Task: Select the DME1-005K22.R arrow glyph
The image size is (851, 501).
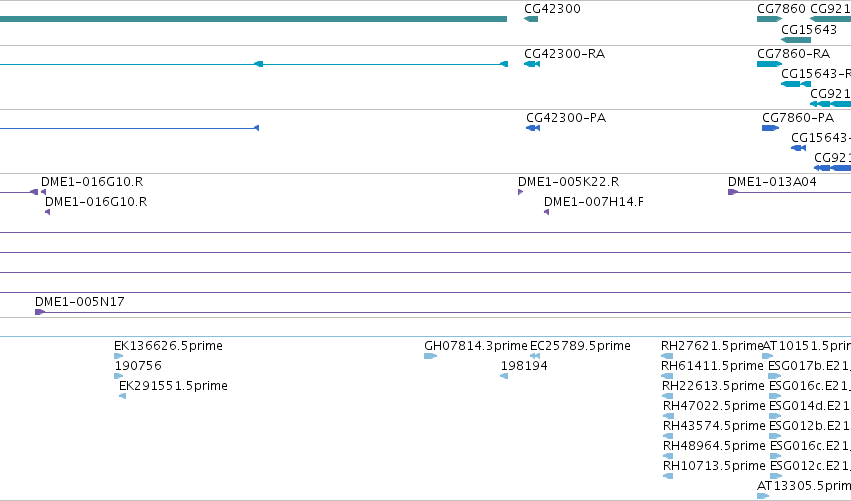Action: click(520, 192)
